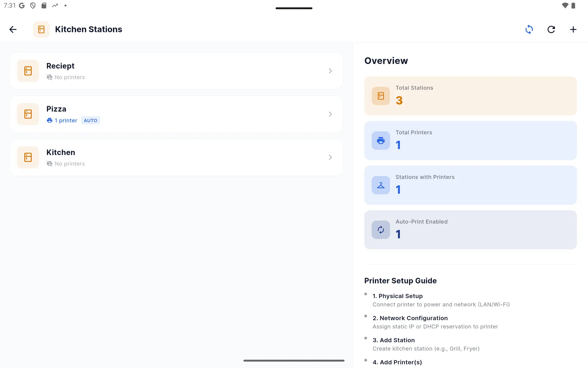
Task: Click the "4. Add Printer(s)" step
Action: point(397,362)
